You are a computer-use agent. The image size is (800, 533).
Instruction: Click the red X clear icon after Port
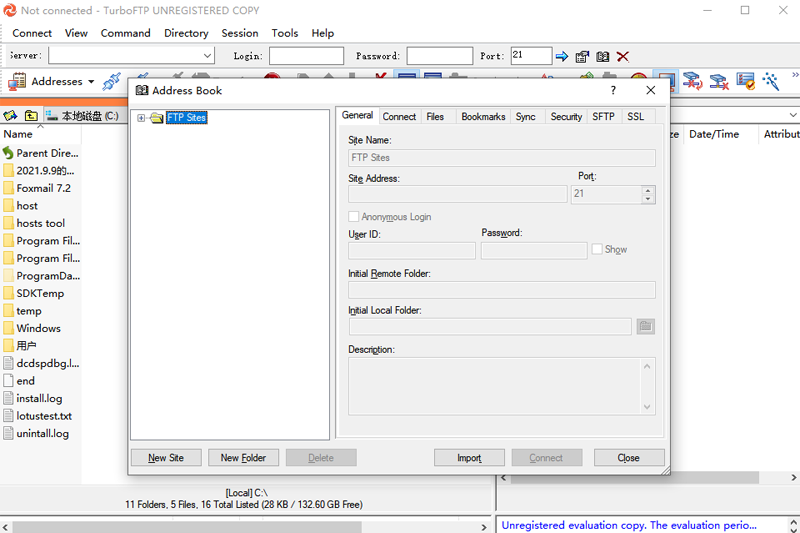pyautogui.click(x=622, y=56)
